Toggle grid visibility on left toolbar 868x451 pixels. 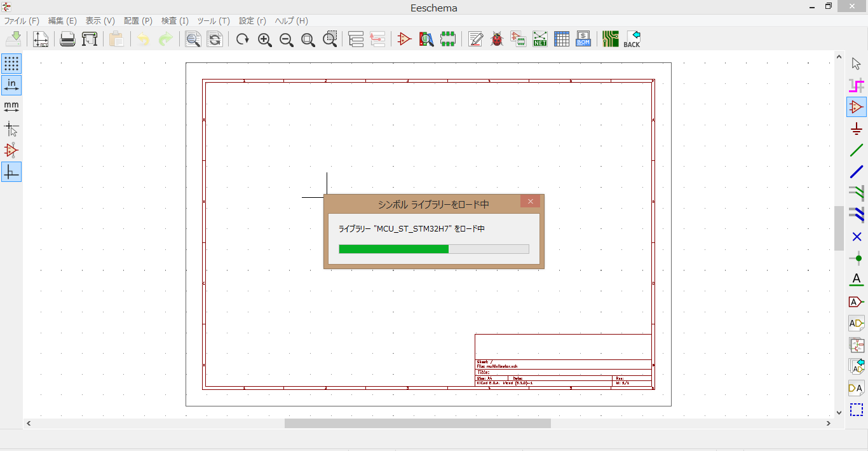[11, 64]
